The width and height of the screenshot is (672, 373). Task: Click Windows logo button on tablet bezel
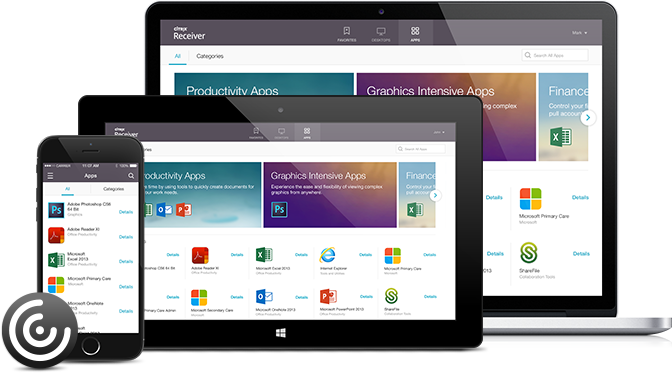coord(281,333)
